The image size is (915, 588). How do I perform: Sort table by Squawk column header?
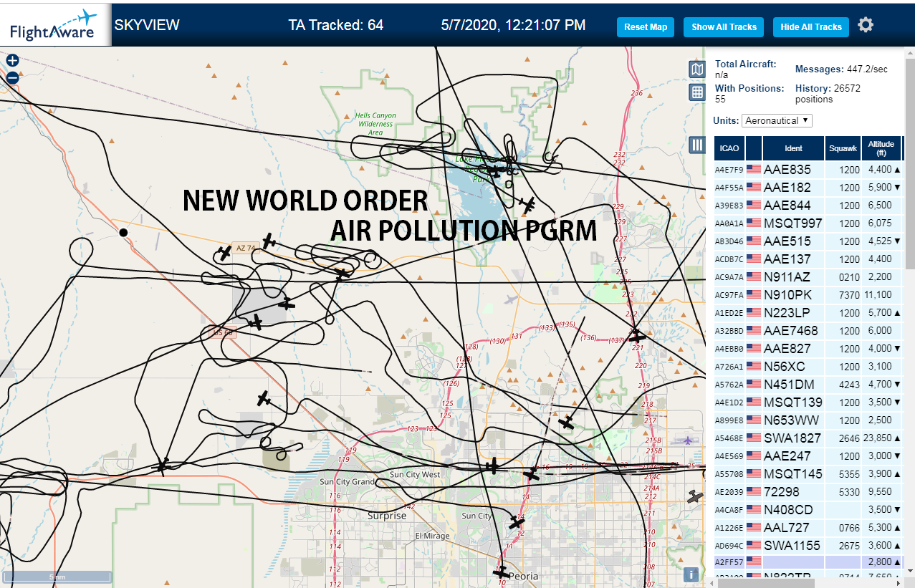coord(843,148)
